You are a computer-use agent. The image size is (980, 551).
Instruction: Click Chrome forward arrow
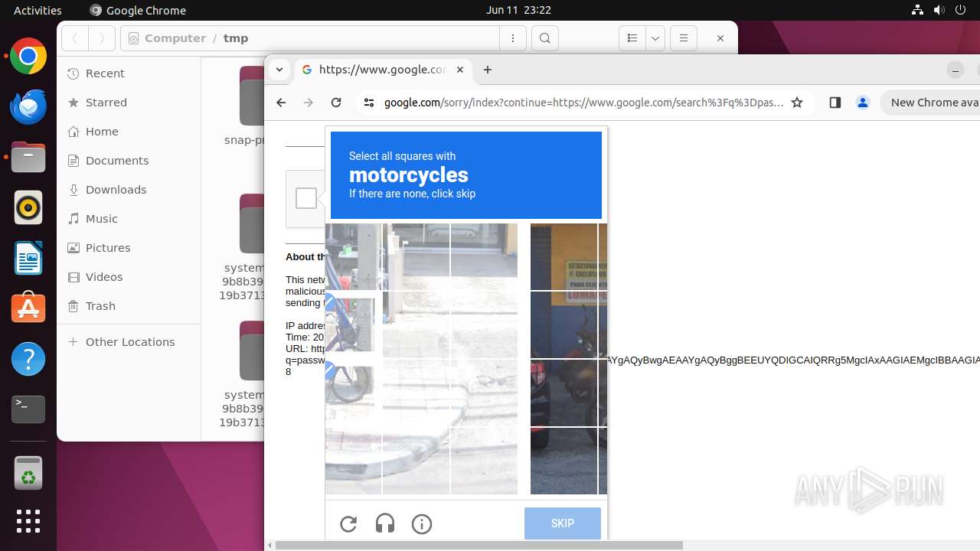[309, 103]
